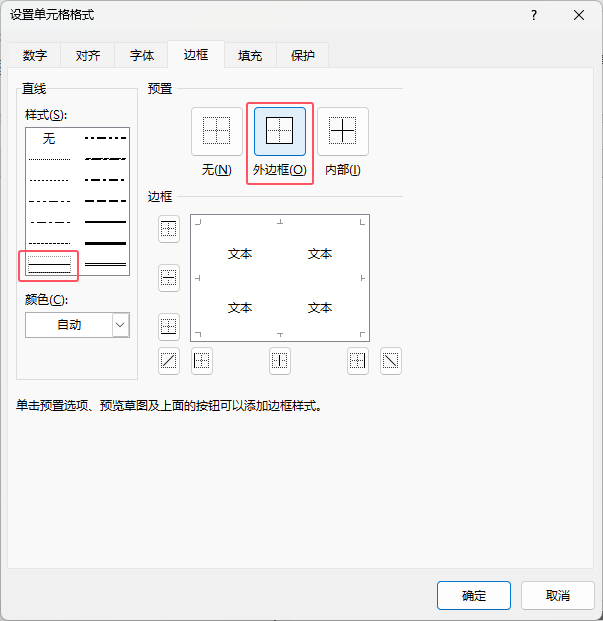Toggle the left border button
Image resolution: width=603 pixels, height=621 pixels.
click(202, 361)
